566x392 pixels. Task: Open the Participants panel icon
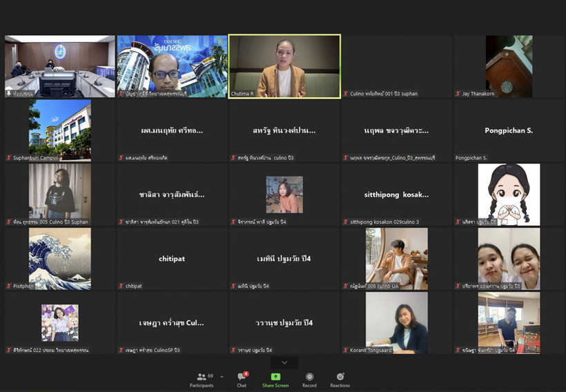tap(201, 377)
